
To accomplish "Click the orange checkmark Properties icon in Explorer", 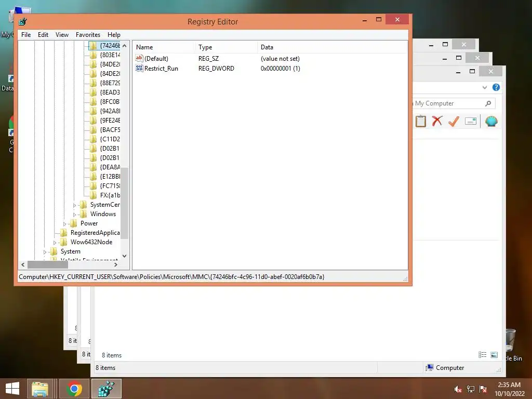I will (454, 121).
